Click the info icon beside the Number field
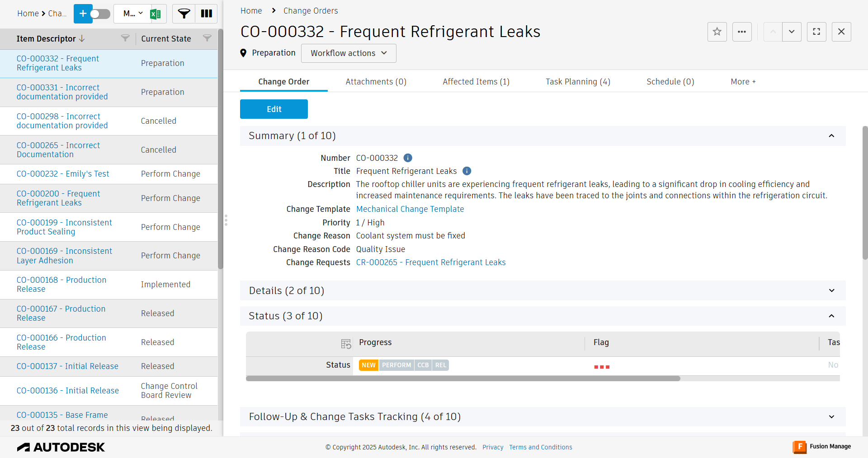Screen dimensions: 868x458 pyautogui.click(x=408, y=158)
